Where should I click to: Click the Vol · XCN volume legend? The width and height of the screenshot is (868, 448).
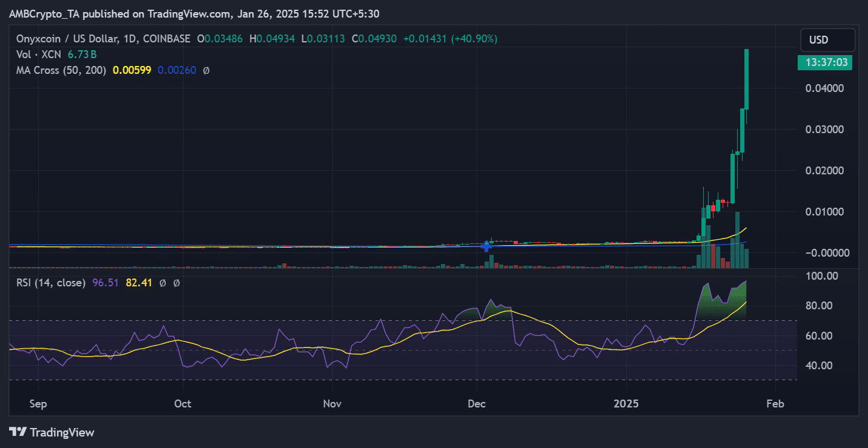point(40,54)
